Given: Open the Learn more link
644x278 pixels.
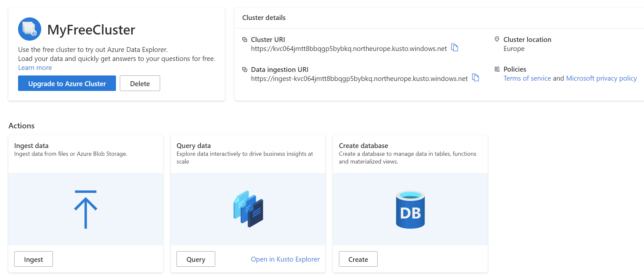Looking at the screenshot, I should (35, 68).
